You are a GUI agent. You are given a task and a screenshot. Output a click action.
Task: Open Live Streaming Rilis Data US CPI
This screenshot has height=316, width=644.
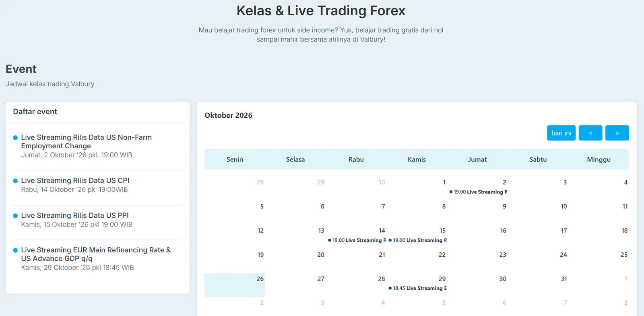[x=75, y=180]
